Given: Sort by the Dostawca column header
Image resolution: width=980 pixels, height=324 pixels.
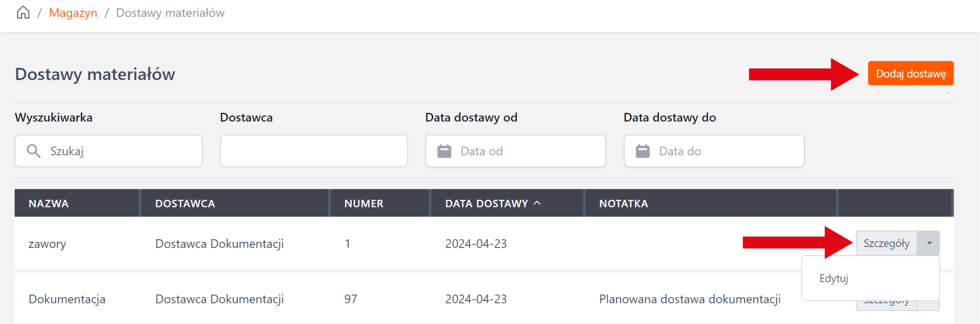Looking at the screenshot, I should 185,204.
